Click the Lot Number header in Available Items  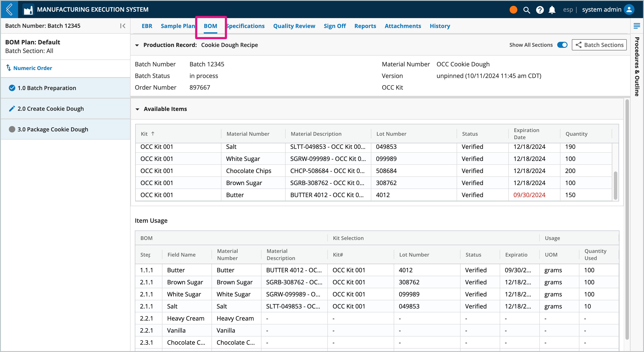coord(391,134)
